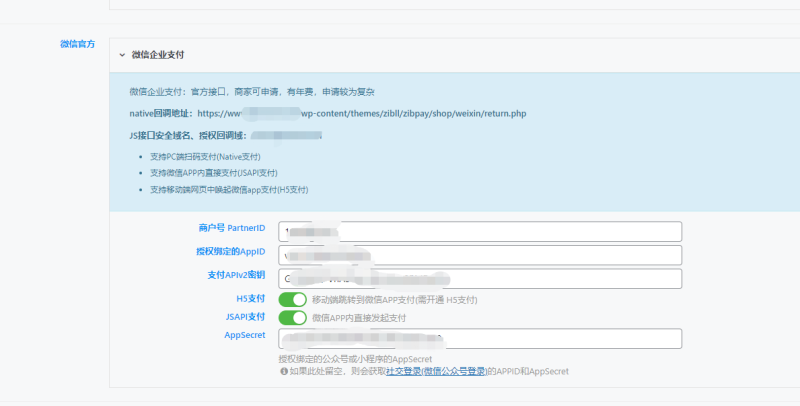Click the 授权绑定的AppID label
Screen dimensions: 800x406
[x=231, y=251]
